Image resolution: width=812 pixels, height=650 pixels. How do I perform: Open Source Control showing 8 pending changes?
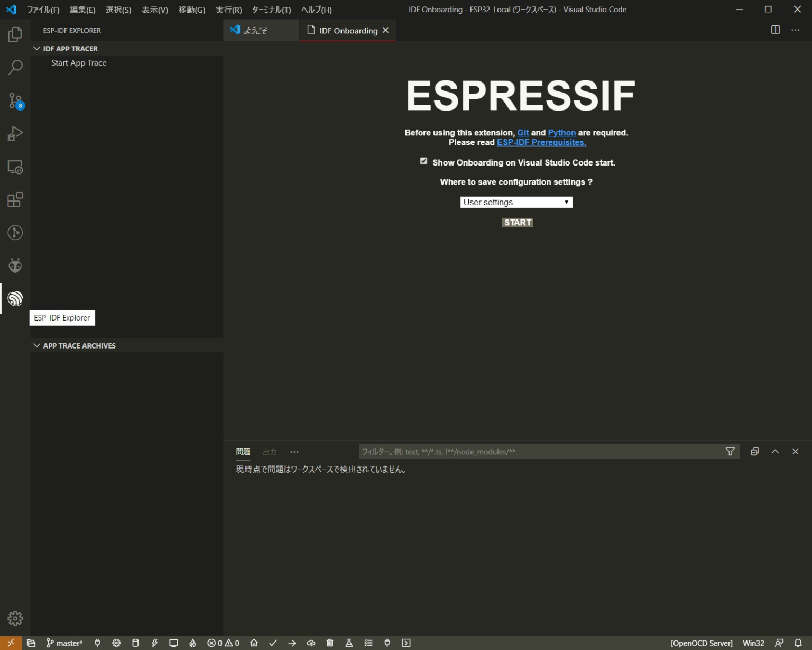pyautogui.click(x=15, y=100)
